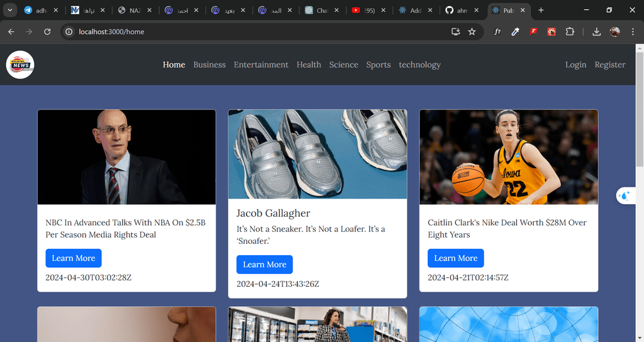644x342 pixels.
Task: Click the date 2024-04-24T13:43:26Z
Action: click(277, 284)
